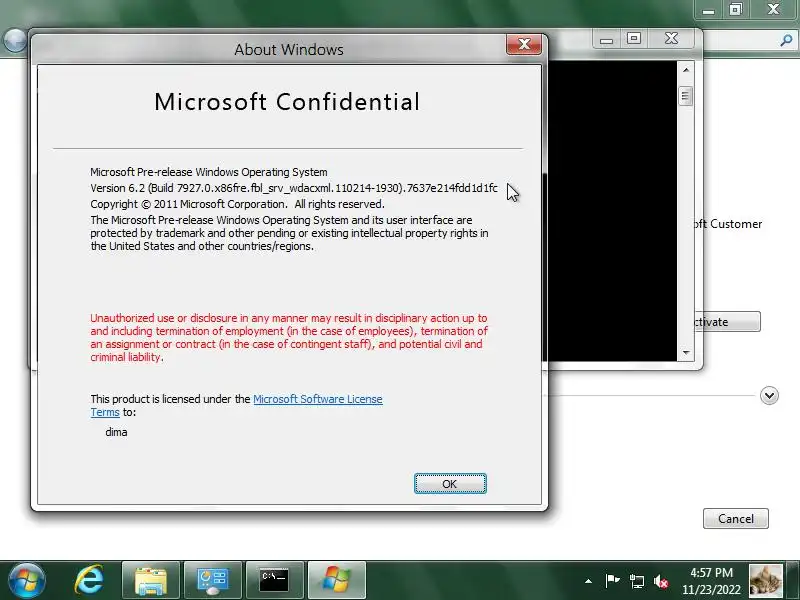
Task: Restore down the outermost background window
Action: [x=735, y=9]
